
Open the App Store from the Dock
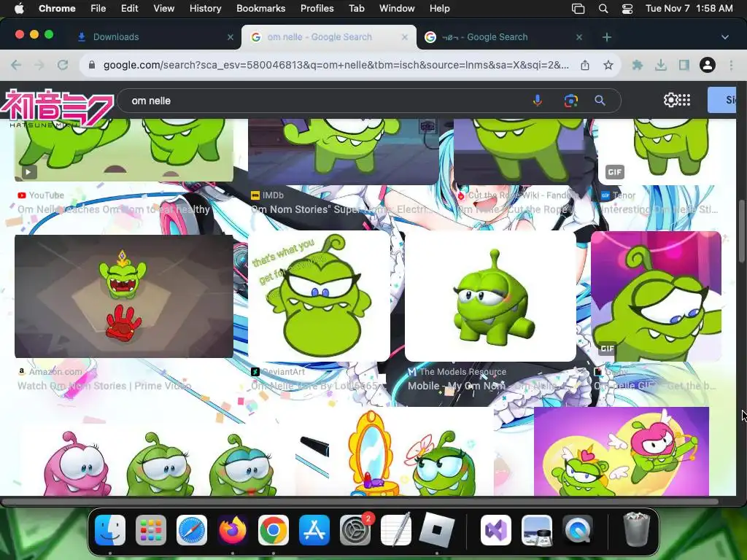point(314,530)
